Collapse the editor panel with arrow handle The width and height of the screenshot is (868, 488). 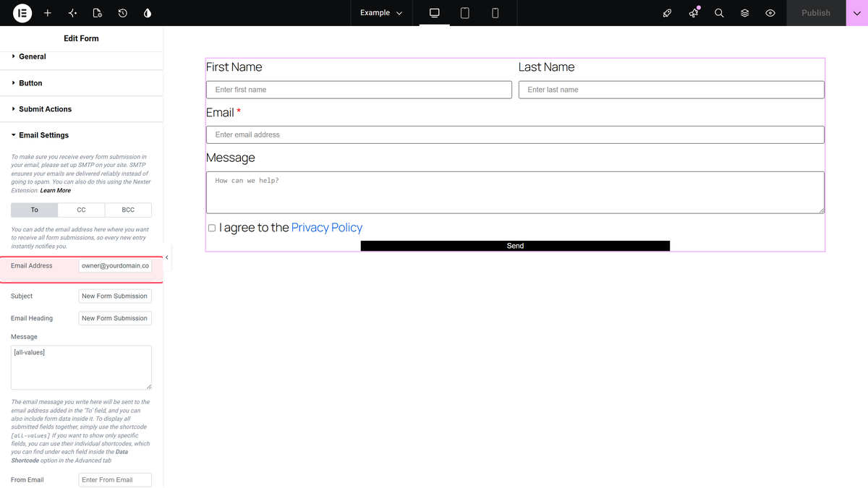[x=167, y=257]
